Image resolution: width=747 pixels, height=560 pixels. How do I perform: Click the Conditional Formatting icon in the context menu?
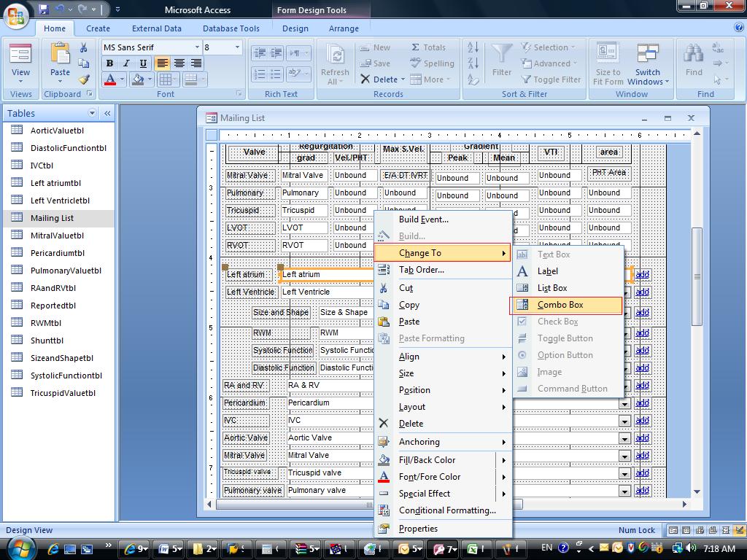click(384, 510)
